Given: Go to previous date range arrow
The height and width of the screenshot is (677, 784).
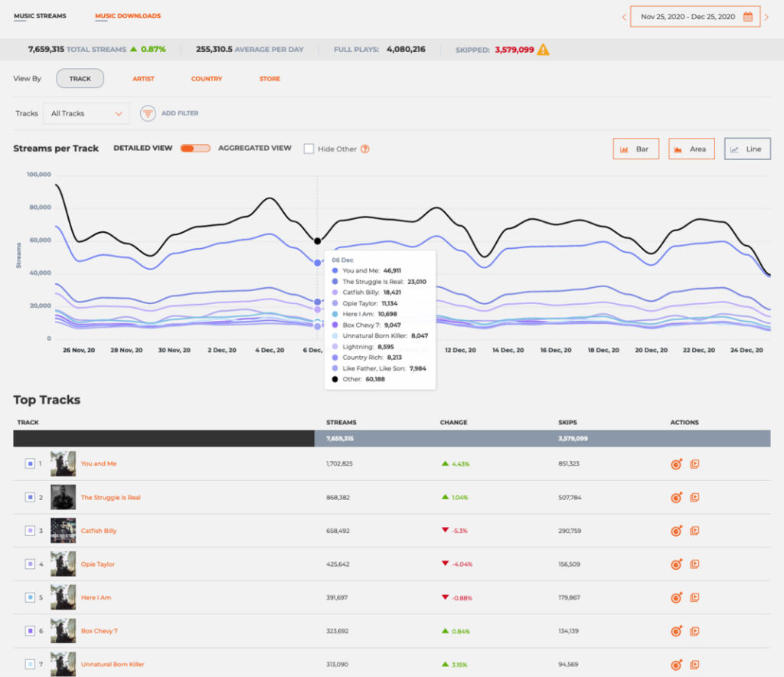Looking at the screenshot, I should (624, 17).
